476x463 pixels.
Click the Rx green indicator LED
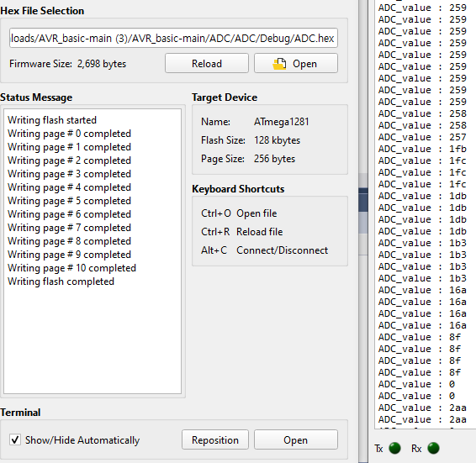433,448
